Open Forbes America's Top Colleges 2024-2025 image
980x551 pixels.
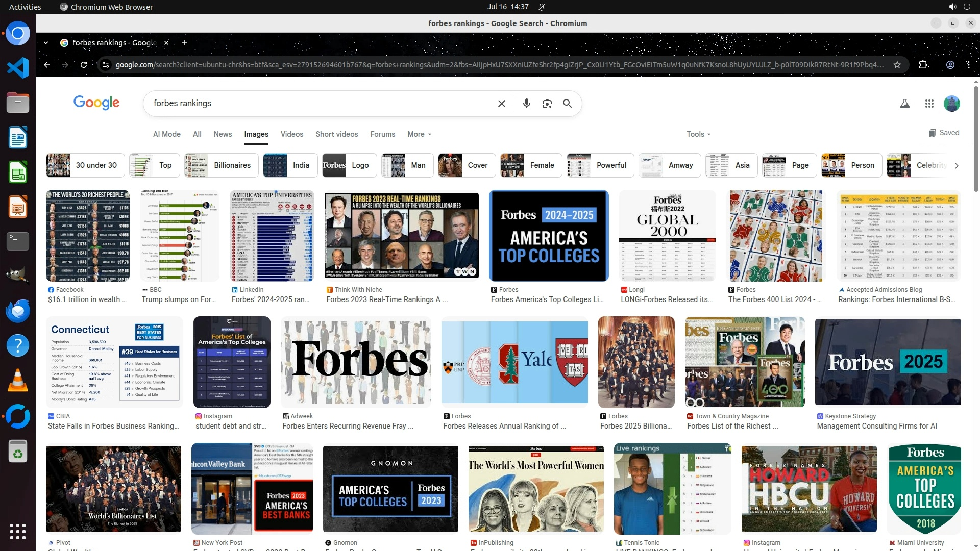coord(549,236)
